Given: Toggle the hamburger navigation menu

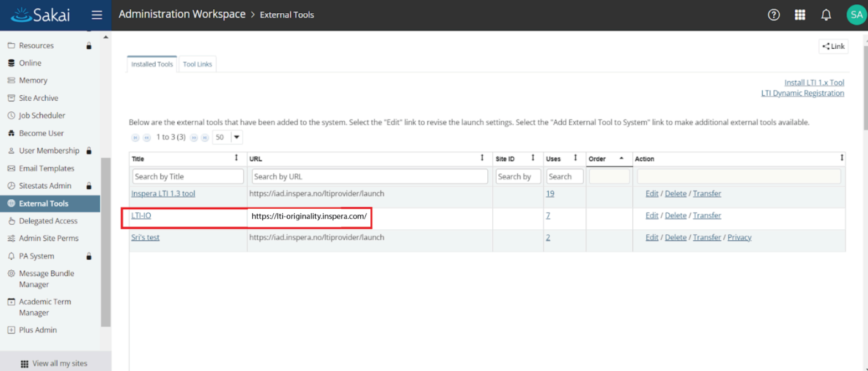Looking at the screenshot, I should click(97, 15).
